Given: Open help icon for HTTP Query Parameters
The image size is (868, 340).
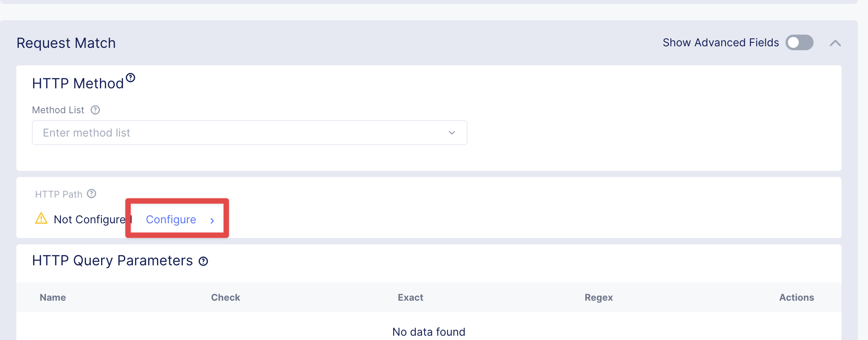Looking at the screenshot, I should click(x=203, y=261).
